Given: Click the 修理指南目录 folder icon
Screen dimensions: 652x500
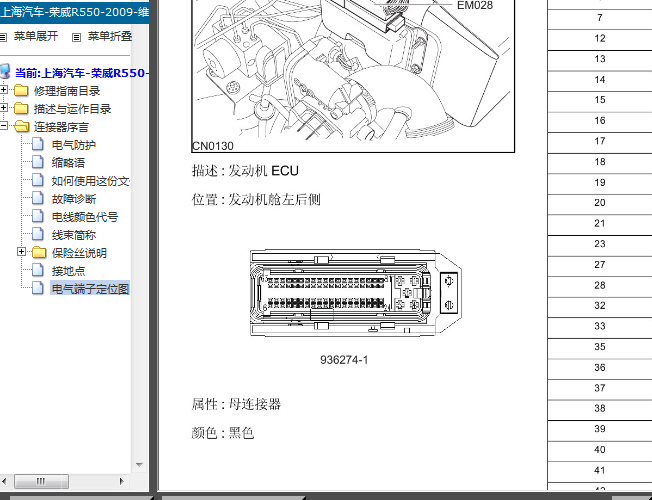Looking at the screenshot, I should (x=21, y=90).
